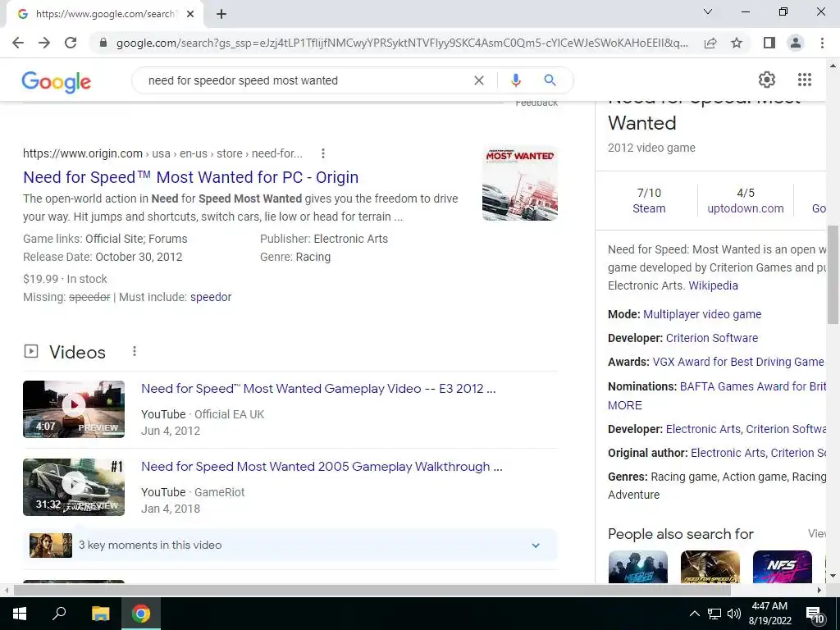The height and width of the screenshot is (630, 840).
Task: Open network status tray icon
Action: (x=714, y=614)
